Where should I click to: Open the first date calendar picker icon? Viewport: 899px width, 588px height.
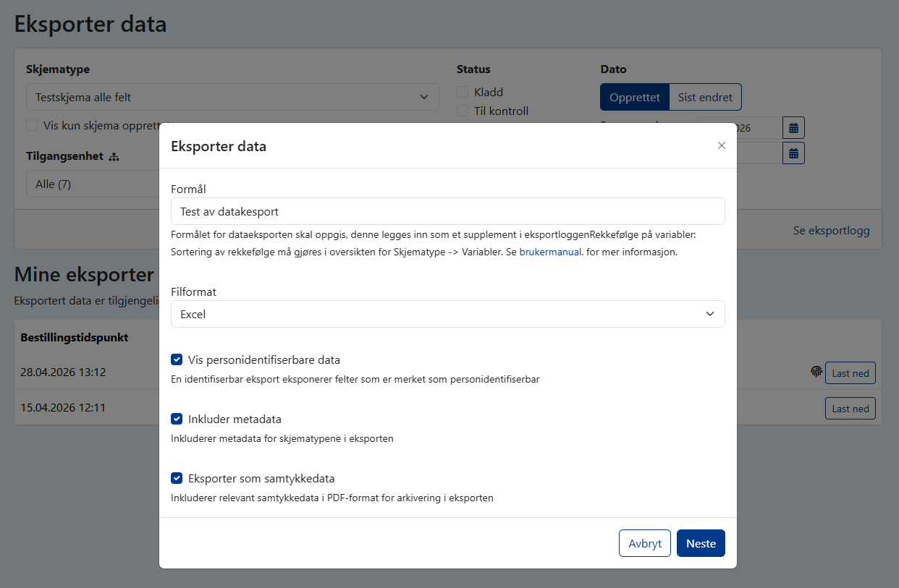coord(793,128)
